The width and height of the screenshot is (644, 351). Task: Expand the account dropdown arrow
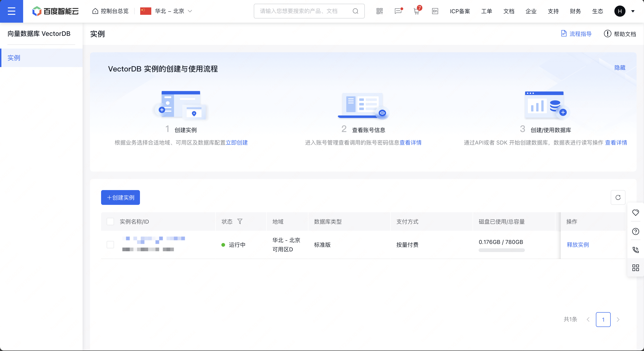click(x=633, y=11)
